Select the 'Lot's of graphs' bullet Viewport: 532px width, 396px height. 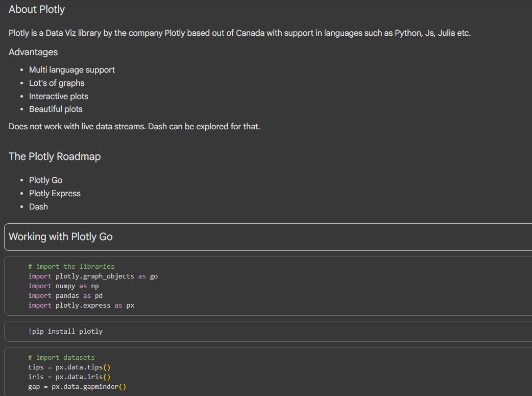click(x=57, y=83)
